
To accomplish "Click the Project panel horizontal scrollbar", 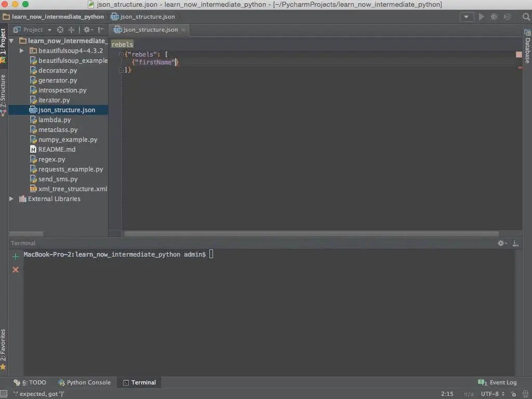I will (26, 234).
